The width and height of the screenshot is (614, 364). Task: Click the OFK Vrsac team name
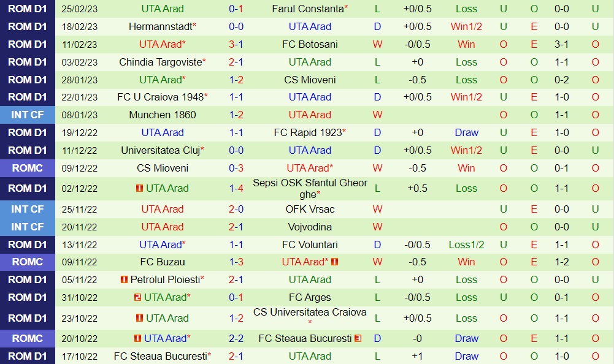pyautogui.click(x=310, y=209)
